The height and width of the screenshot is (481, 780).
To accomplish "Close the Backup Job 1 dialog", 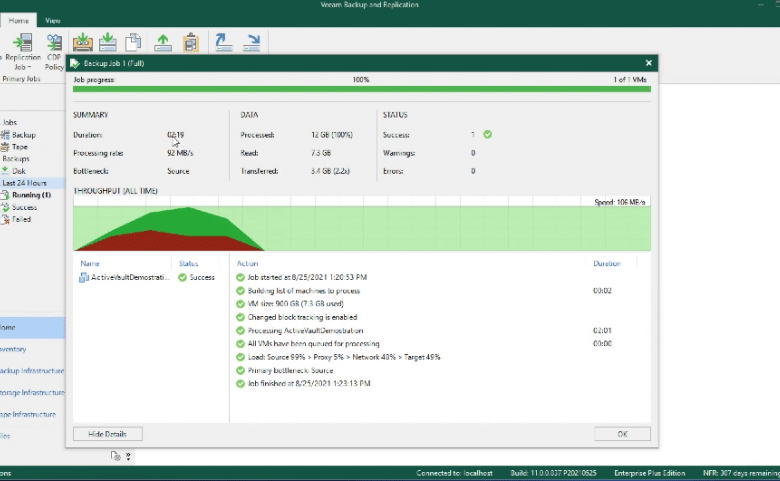I will point(648,63).
